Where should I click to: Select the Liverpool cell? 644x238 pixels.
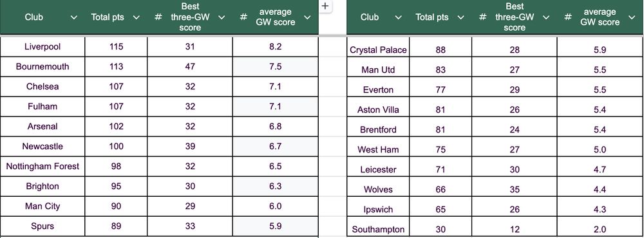coord(43,47)
